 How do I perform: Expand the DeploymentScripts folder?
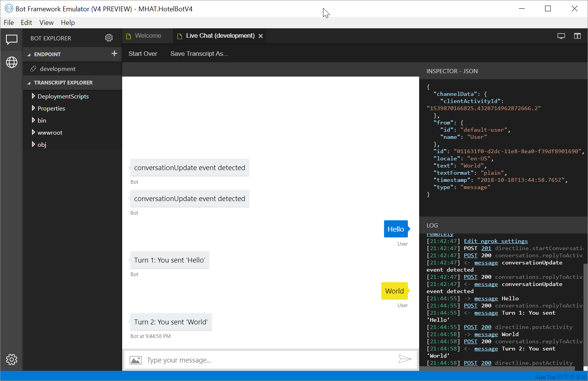coord(33,96)
